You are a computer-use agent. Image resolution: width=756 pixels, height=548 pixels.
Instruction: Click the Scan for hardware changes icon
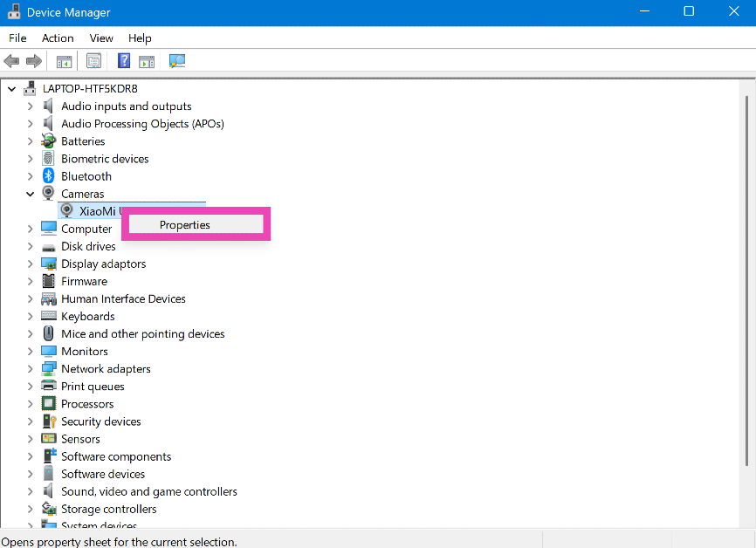pos(177,61)
